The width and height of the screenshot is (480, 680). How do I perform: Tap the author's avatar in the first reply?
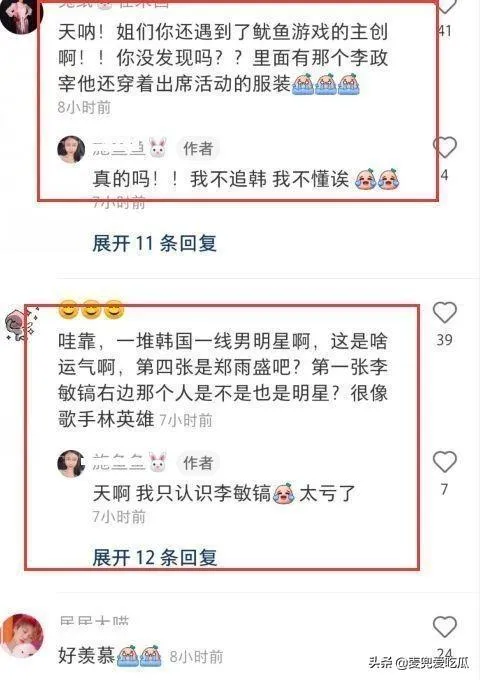pyautogui.click(x=71, y=149)
